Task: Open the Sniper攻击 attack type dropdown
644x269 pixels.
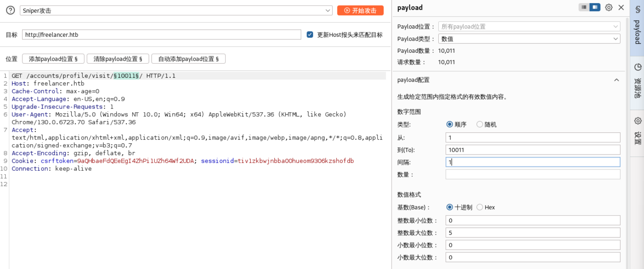Action: tap(176, 11)
